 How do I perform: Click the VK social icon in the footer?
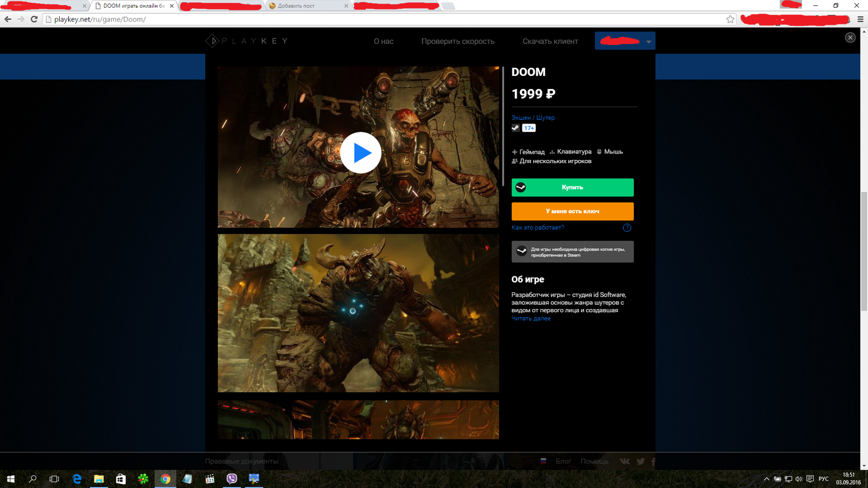(625, 461)
